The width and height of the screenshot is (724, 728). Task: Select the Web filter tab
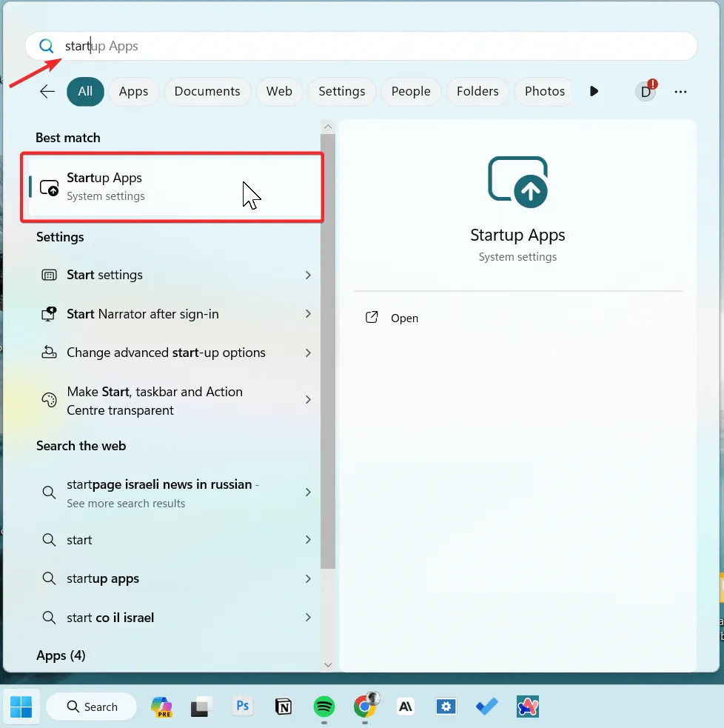coord(279,92)
